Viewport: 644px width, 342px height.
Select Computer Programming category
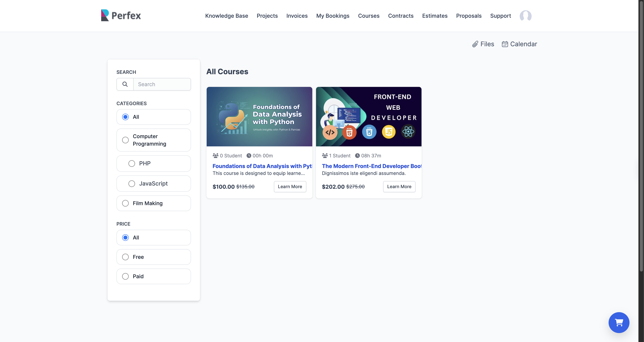[125, 140]
